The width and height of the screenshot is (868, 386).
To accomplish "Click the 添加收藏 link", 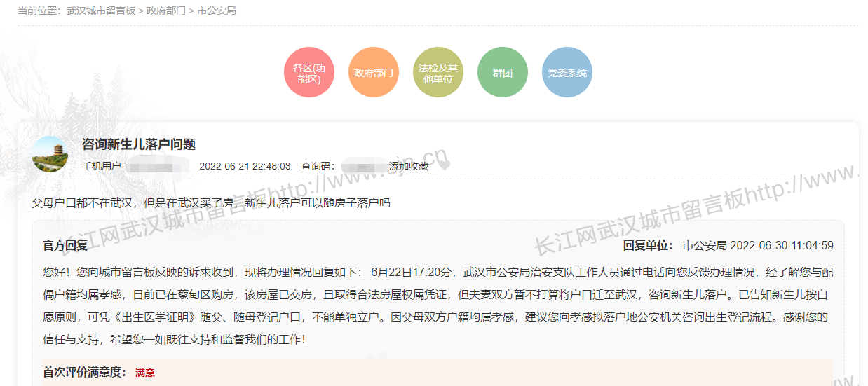I will [x=409, y=166].
